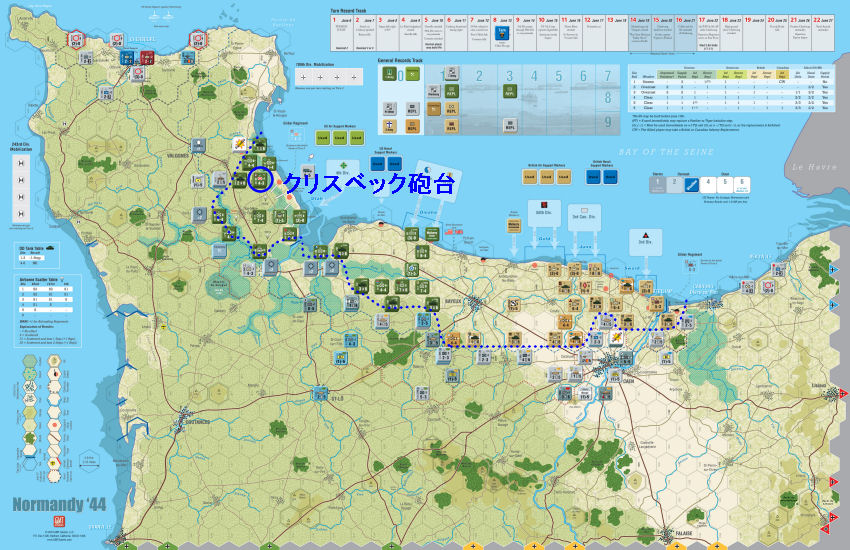The image size is (850, 550).
Task: Select left blue US Naval Support marker
Action: click(x=378, y=163)
